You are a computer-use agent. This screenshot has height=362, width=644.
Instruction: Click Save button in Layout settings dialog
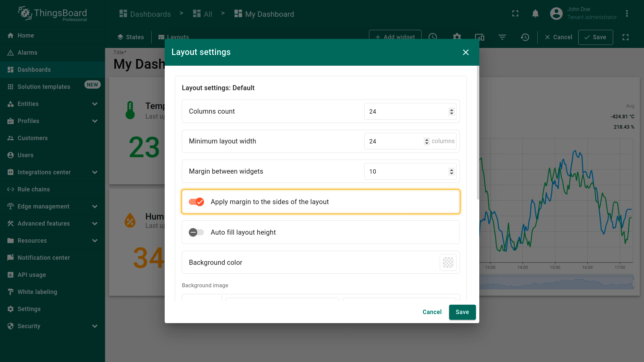(x=462, y=312)
